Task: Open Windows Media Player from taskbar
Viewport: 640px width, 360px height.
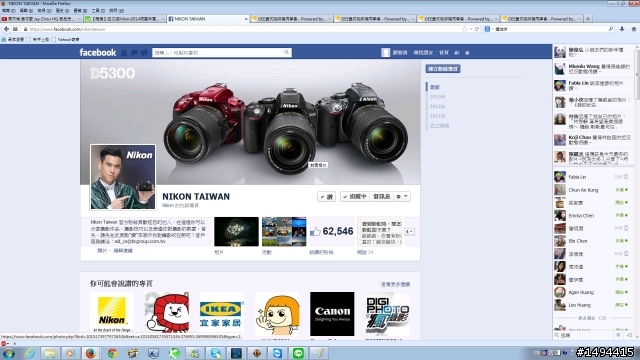Action: 70,353
